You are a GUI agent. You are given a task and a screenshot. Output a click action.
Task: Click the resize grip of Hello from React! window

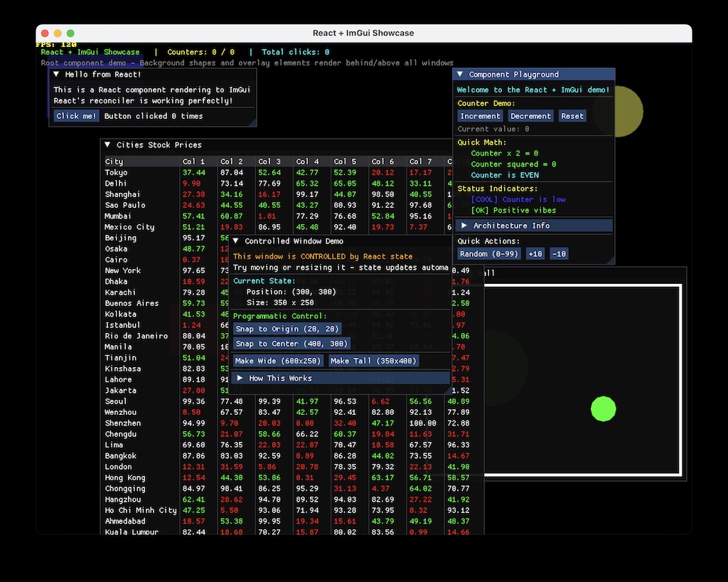point(252,122)
